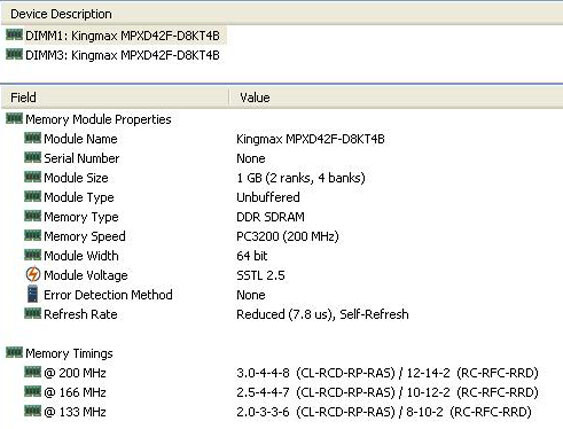Select the Module Name field label
Screen dimensions: 563x429
(80, 139)
